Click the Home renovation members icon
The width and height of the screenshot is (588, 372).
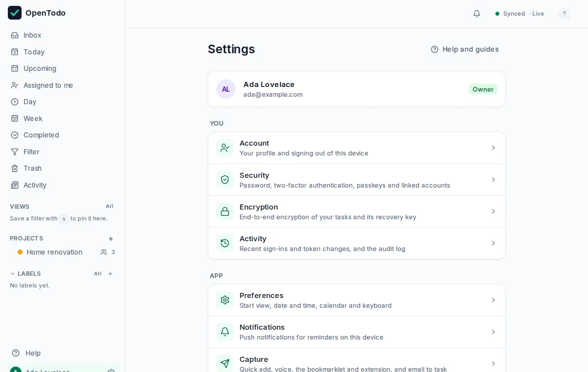tap(104, 252)
